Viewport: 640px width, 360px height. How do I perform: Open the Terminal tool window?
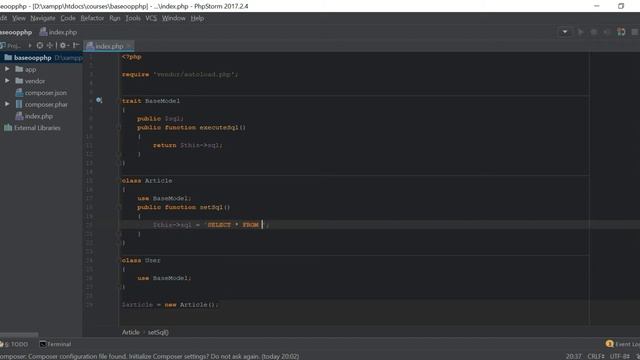55,344
